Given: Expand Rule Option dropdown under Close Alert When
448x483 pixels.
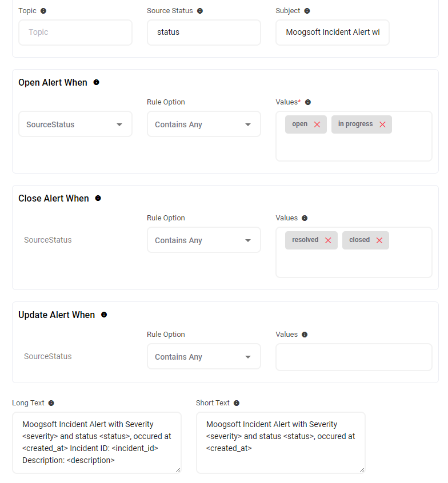Looking at the screenshot, I should coord(203,240).
